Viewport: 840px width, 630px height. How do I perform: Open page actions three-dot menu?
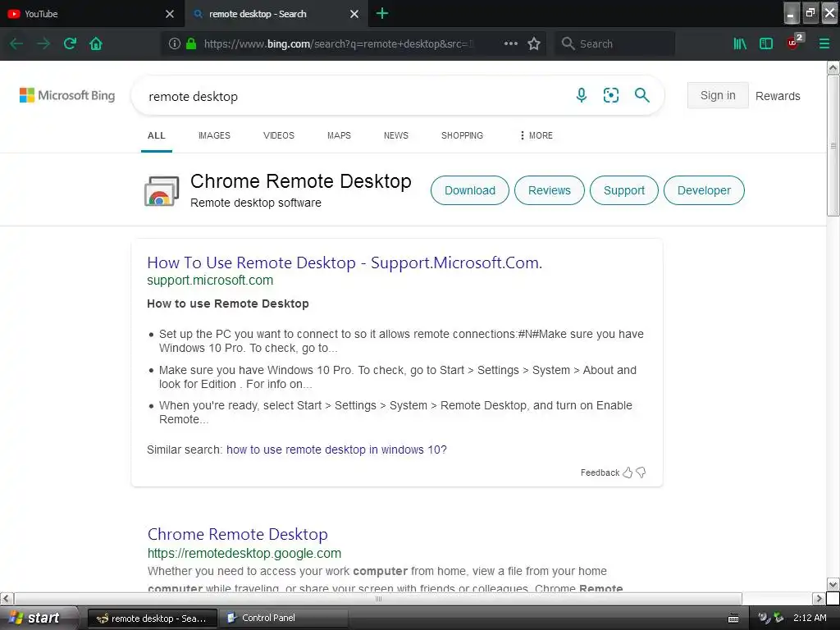pos(510,43)
